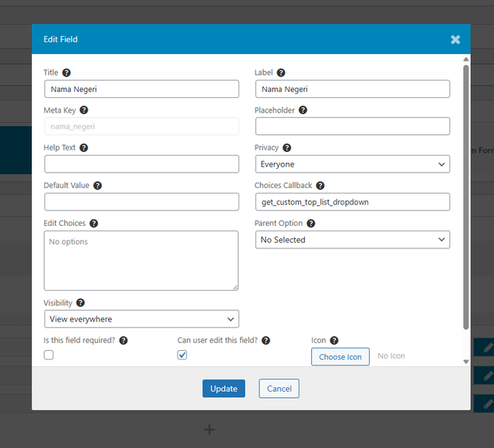Click the plus icon below the dialog

pyautogui.click(x=209, y=429)
